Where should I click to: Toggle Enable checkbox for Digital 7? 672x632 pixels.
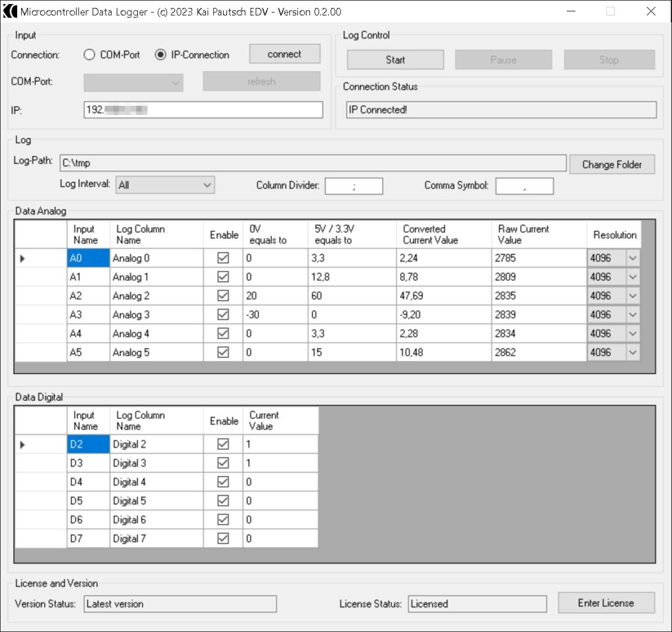point(223,538)
